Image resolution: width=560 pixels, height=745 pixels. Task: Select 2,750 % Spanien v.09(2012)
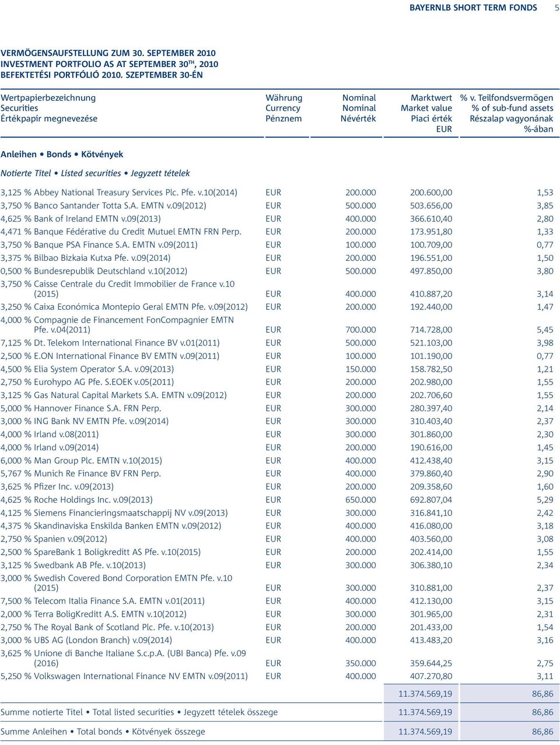coord(54,539)
